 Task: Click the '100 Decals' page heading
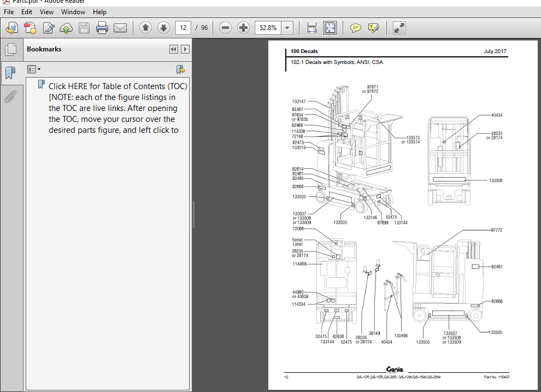tap(304, 51)
